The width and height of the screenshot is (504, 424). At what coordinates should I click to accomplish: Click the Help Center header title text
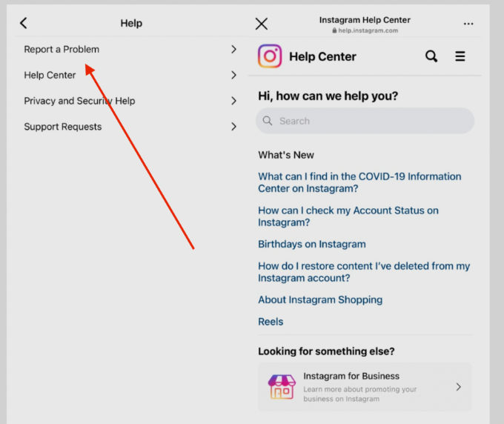pos(322,56)
